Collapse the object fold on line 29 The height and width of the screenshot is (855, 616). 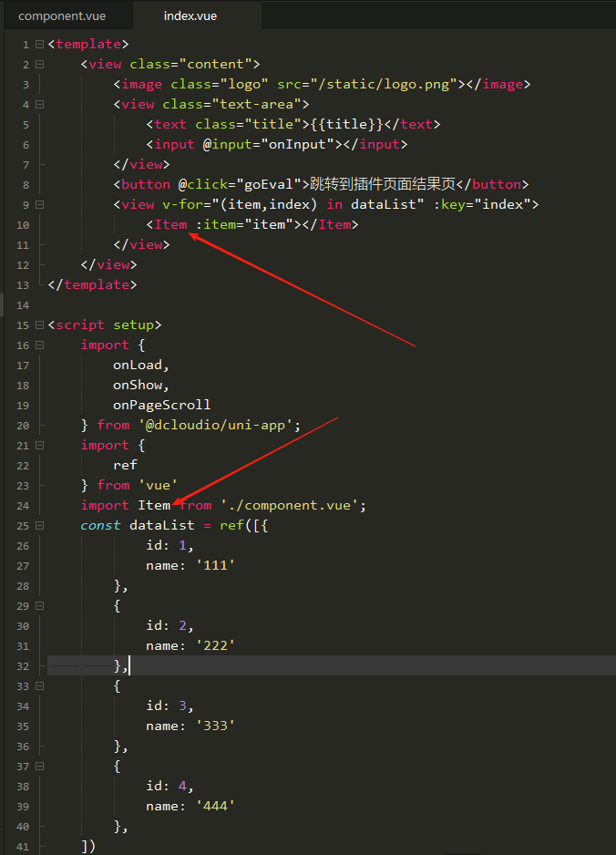[39, 606]
